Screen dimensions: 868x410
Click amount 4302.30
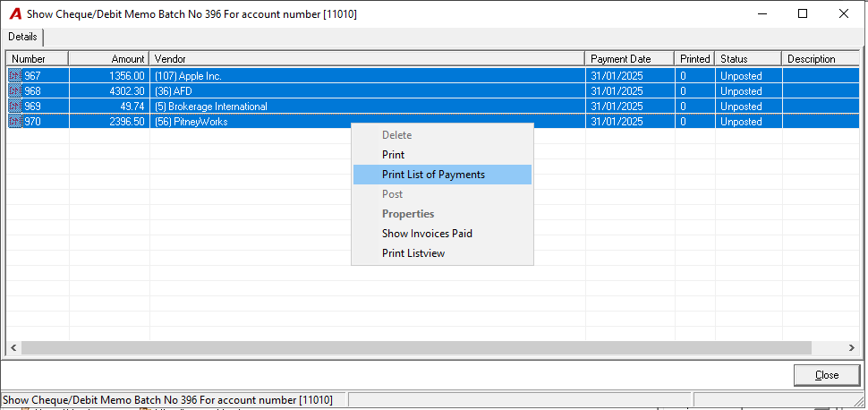pyautogui.click(x=127, y=91)
